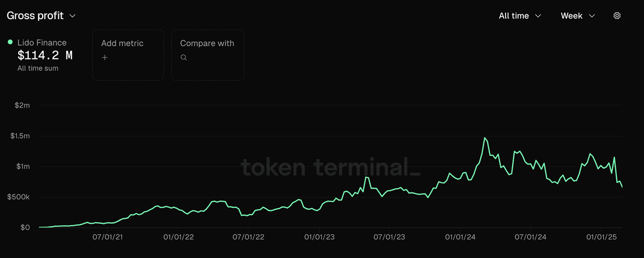Open the All time range dropdown

tap(520, 16)
